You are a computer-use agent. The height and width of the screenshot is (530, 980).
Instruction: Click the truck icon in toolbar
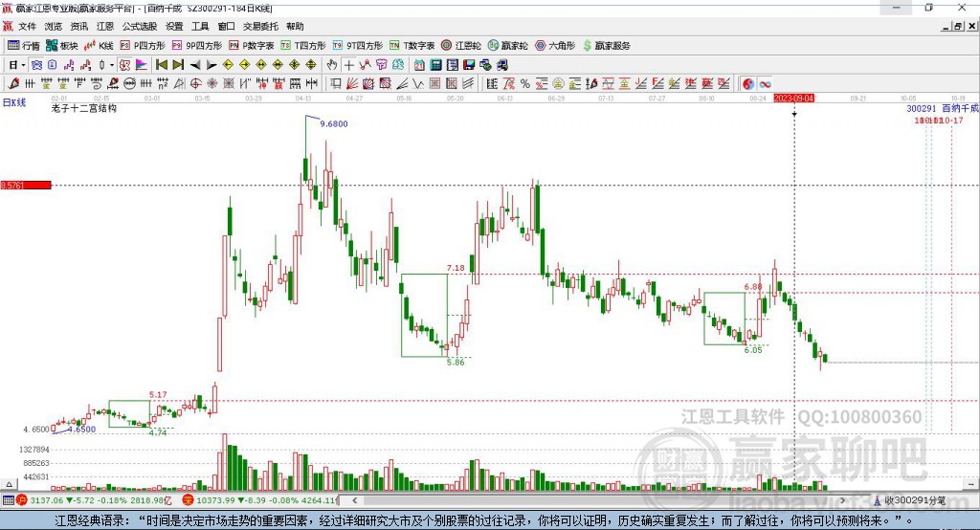tap(501, 65)
